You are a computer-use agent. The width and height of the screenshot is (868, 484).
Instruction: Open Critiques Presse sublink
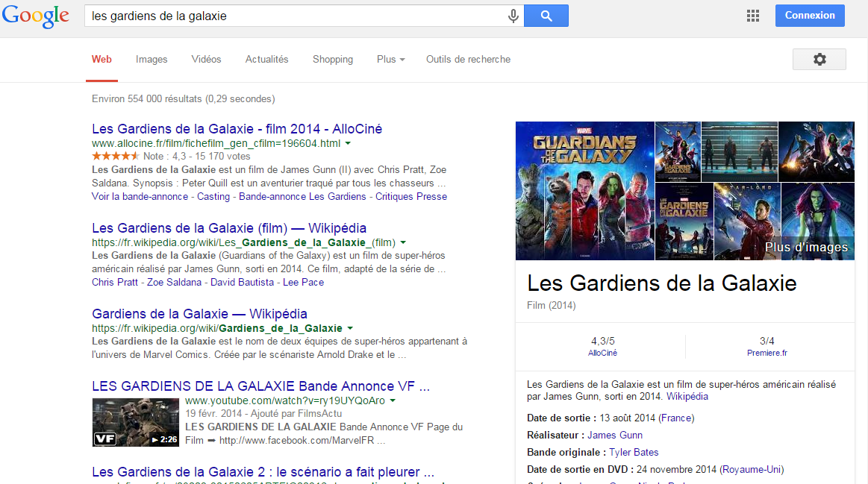(411, 196)
